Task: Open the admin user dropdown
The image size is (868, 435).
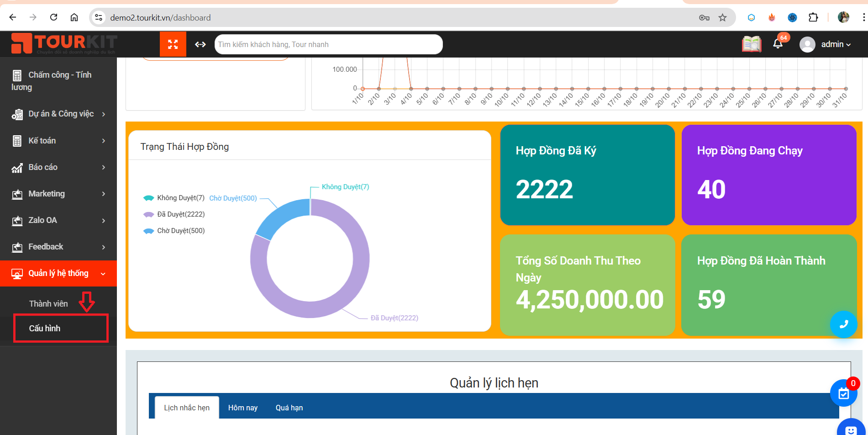Action: (826, 44)
